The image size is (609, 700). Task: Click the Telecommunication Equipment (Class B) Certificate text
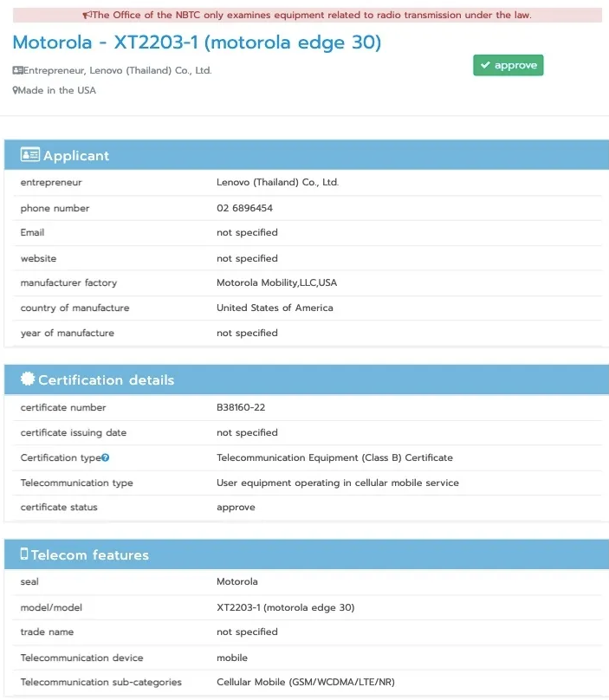[334, 457]
